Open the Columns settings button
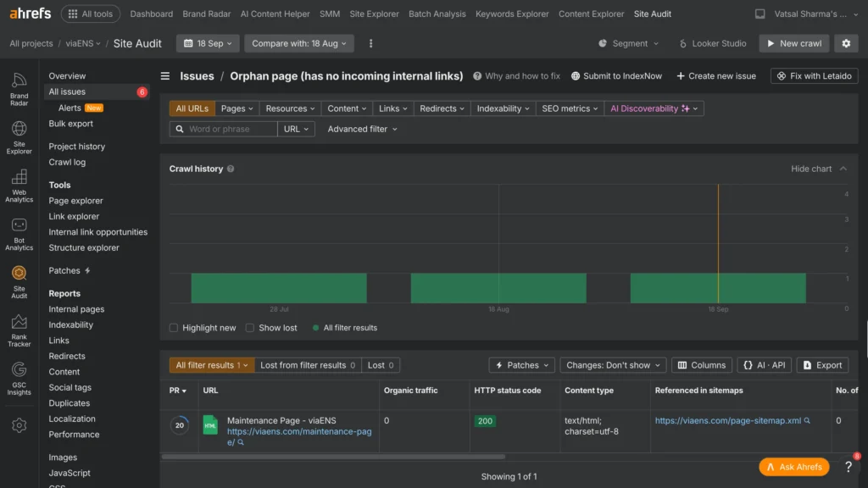The width and height of the screenshot is (868, 488). coord(701,365)
